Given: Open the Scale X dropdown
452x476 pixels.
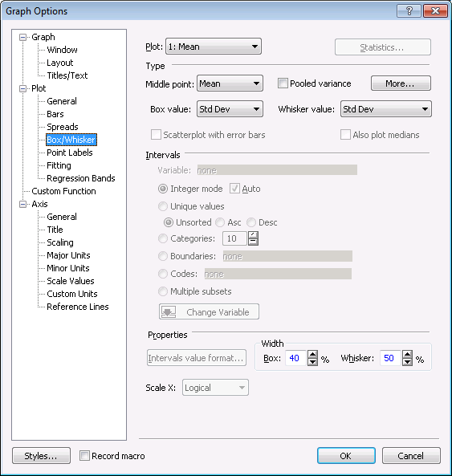Looking at the screenshot, I should click(215, 388).
